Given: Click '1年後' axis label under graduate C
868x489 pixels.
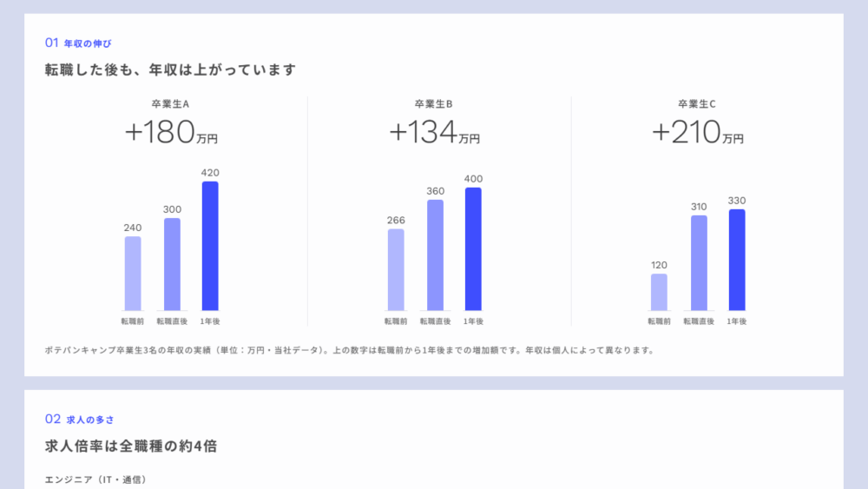Looking at the screenshot, I should pos(737,321).
